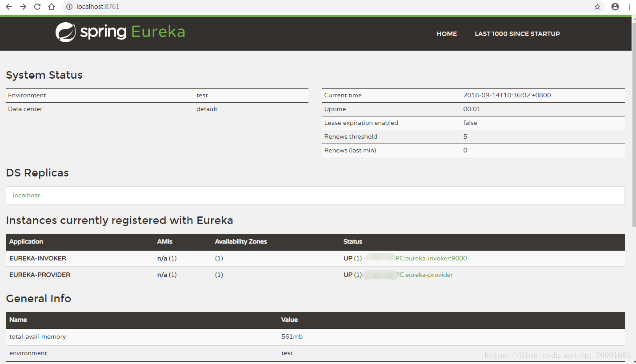Click the browser forward arrow
Screen dimensions: 636x364
pyautogui.click(x=23, y=7)
